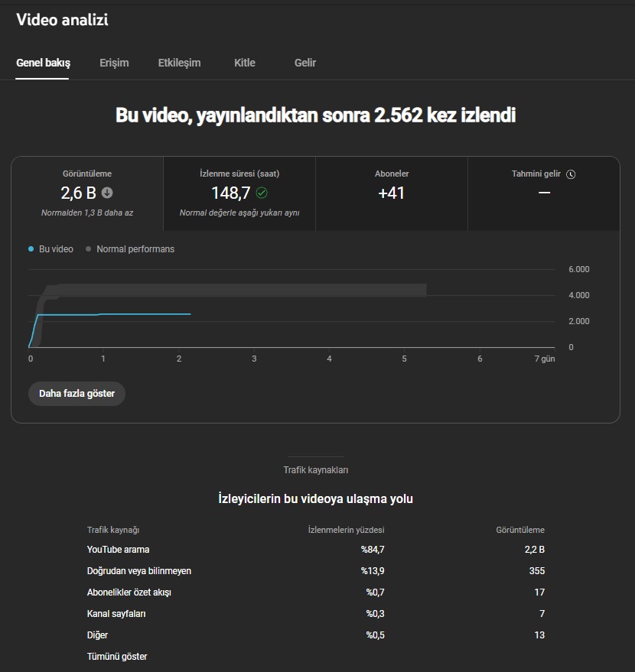The image size is (635, 672).
Task: Click the end of the blue chart line
Action: [x=190, y=314]
